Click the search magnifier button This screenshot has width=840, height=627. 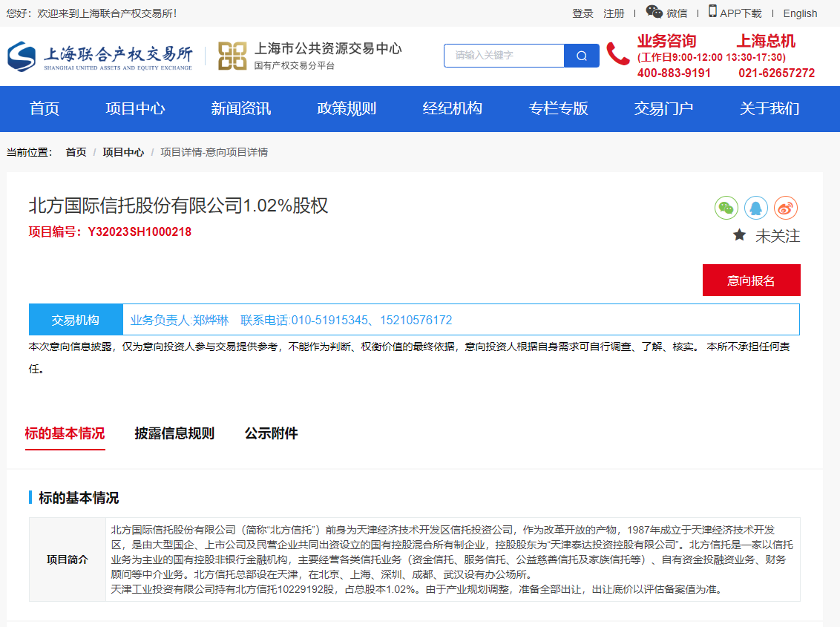pyautogui.click(x=581, y=56)
